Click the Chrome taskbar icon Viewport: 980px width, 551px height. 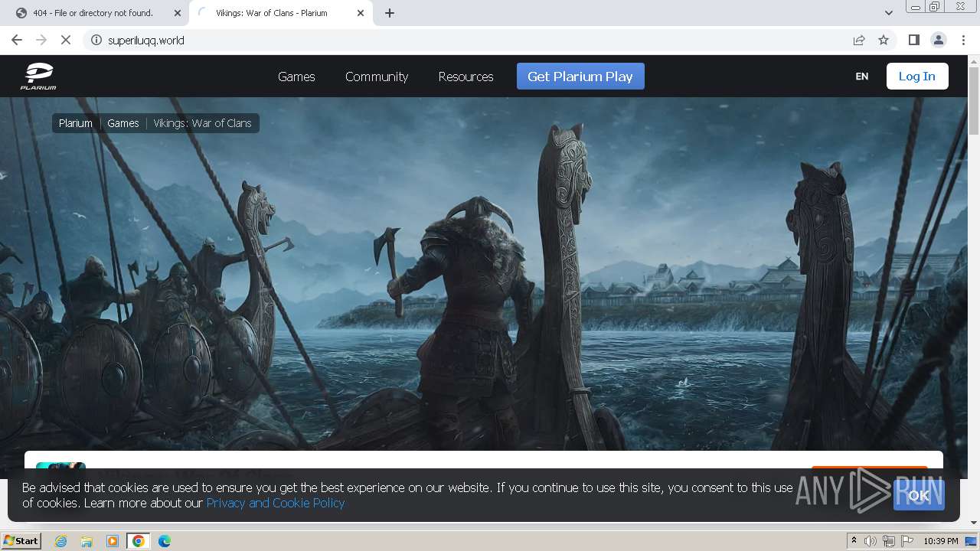(139, 541)
